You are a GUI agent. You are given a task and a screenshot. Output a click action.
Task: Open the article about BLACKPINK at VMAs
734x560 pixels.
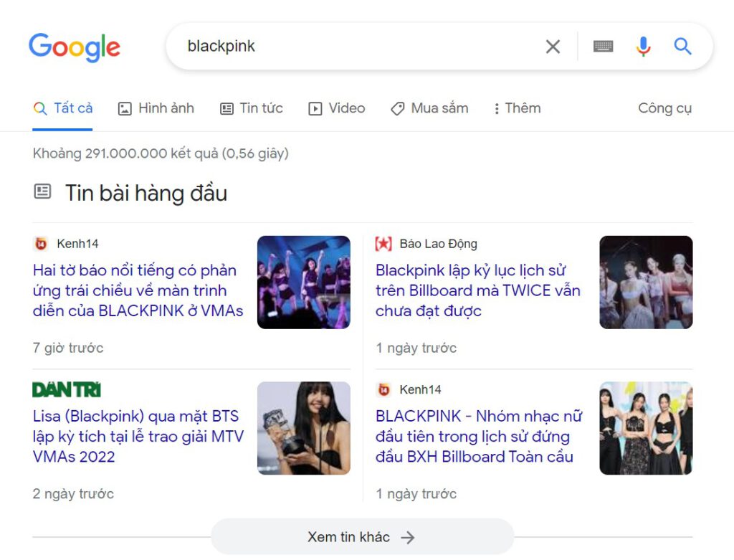click(x=138, y=290)
